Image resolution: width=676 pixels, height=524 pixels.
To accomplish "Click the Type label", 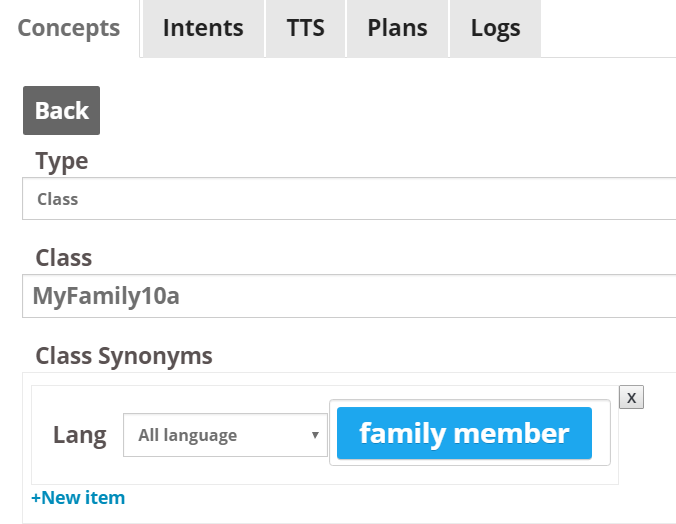I will tap(62, 162).
